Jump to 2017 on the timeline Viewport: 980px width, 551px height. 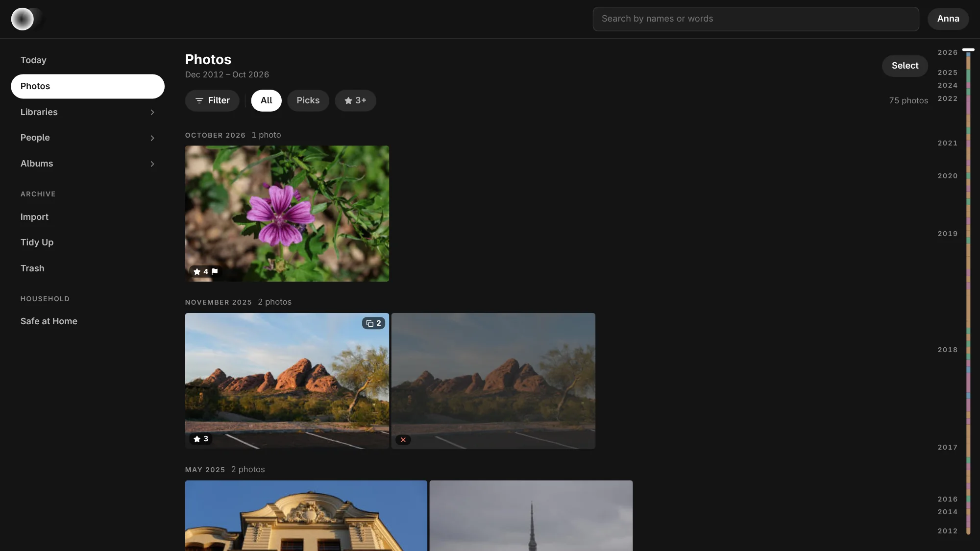[947, 447]
